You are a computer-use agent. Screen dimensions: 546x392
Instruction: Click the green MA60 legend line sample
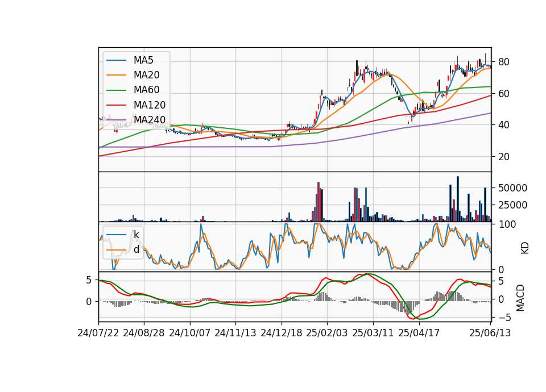point(116,90)
